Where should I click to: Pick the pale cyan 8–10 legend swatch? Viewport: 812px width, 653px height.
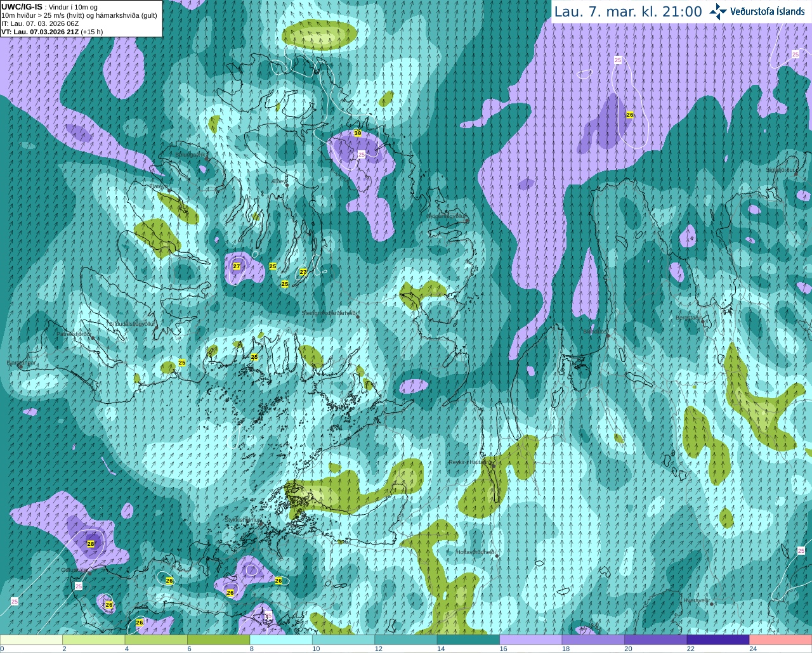(281, 640)
